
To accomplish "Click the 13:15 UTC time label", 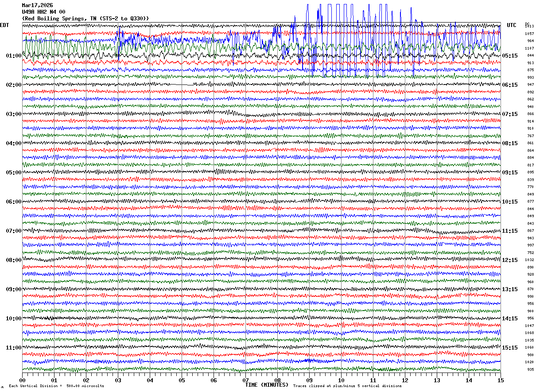I will (510, 289).
